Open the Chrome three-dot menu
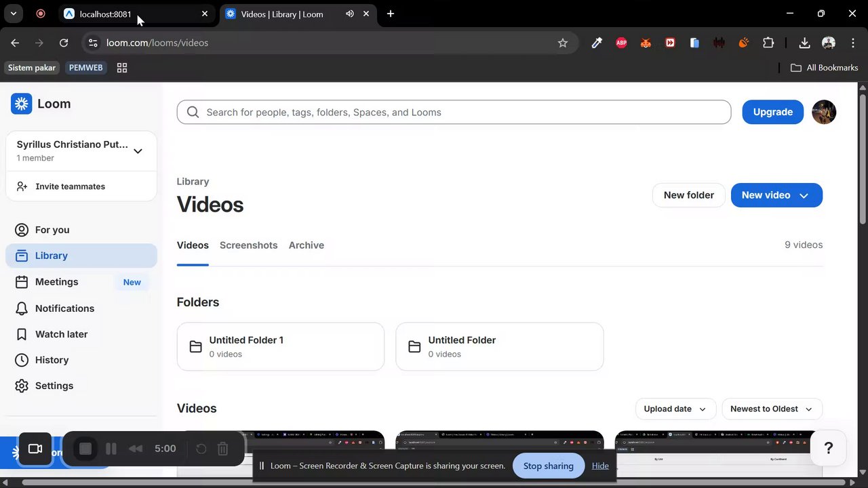This screenshot has height=488, width=868. click(852, 43)
